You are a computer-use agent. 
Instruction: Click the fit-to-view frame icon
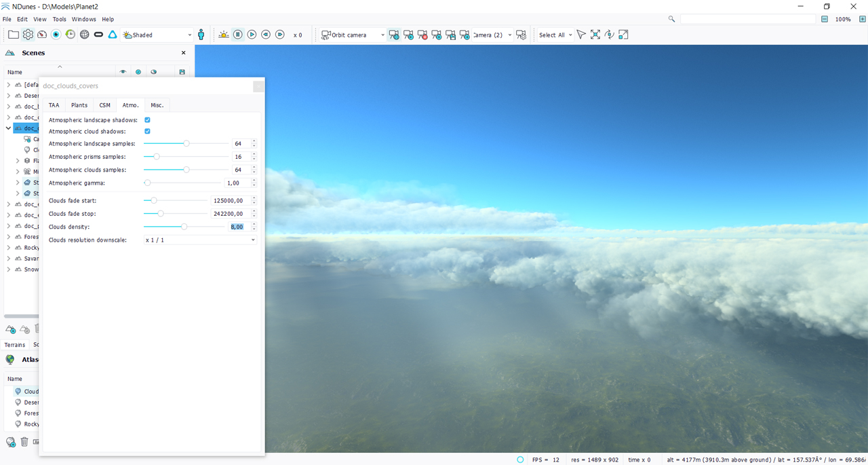[x=595, y=35]
